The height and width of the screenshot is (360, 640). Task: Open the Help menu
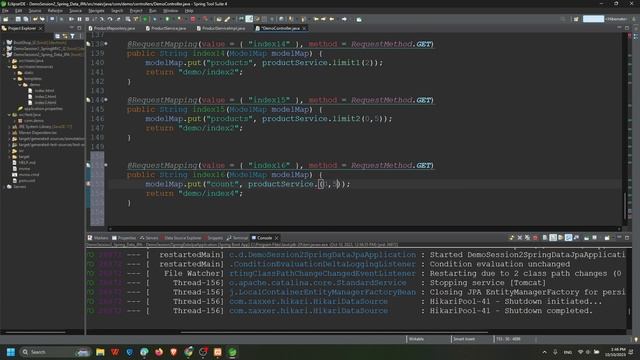[189, 11]
